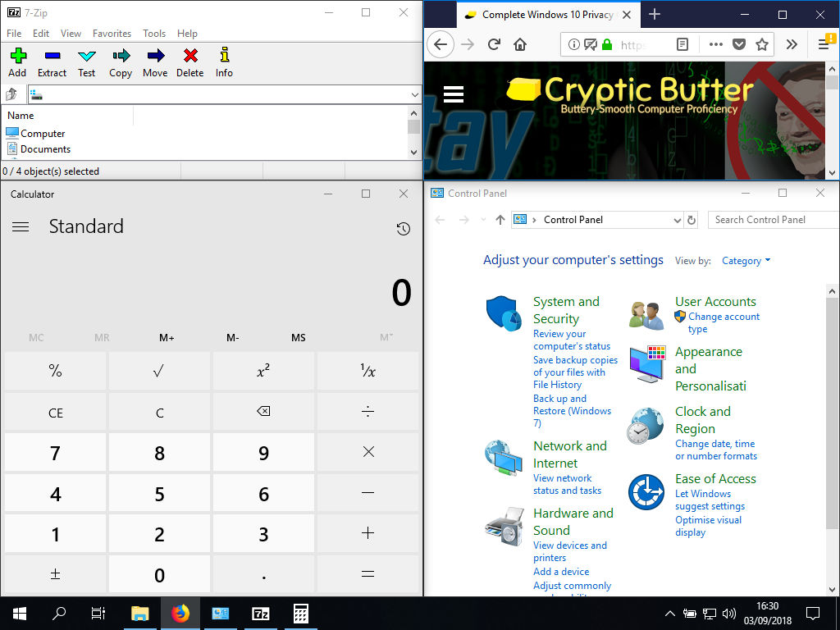Viewport: 840px width, 630px height.
Task: Open the User Accounts category
Action: [715, 302]
